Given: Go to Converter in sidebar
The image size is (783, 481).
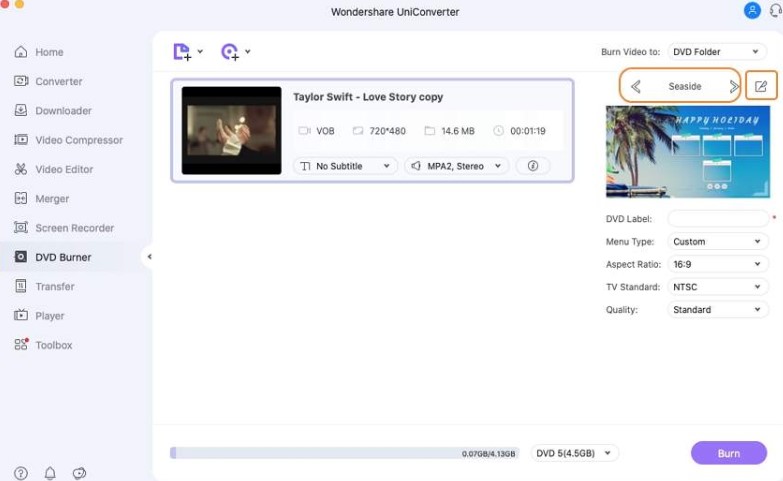Looking at the screenshot, I should click(58, 81).
